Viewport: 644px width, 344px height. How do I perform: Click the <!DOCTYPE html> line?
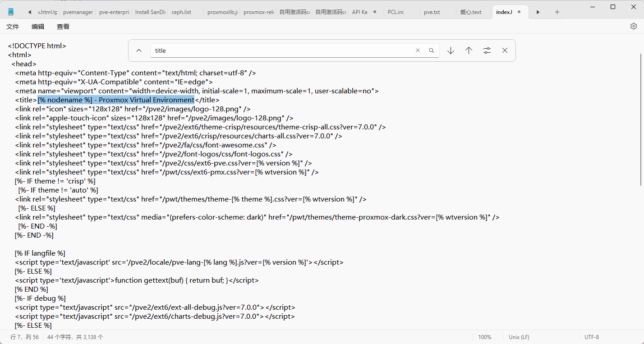[37, 46]
